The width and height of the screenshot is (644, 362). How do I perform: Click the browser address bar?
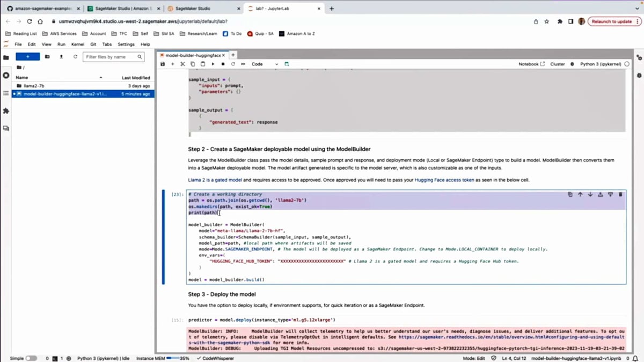(x=290, y=21)
